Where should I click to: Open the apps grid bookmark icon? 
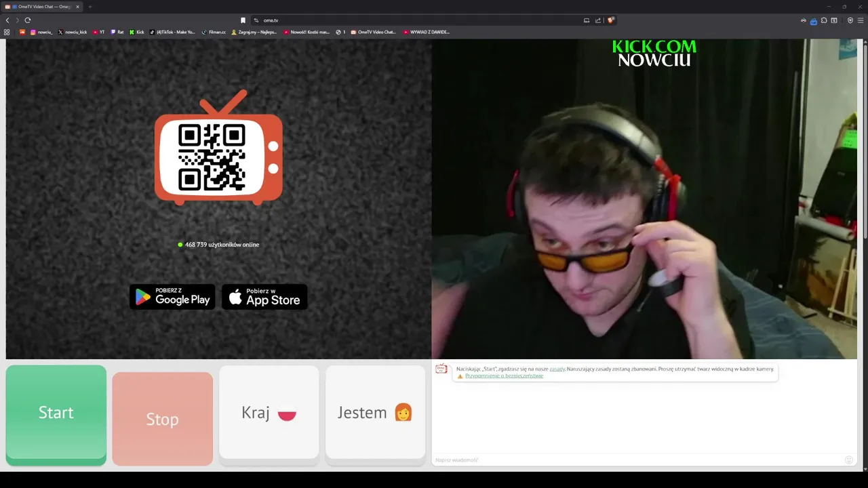click(x=7, y=32)
